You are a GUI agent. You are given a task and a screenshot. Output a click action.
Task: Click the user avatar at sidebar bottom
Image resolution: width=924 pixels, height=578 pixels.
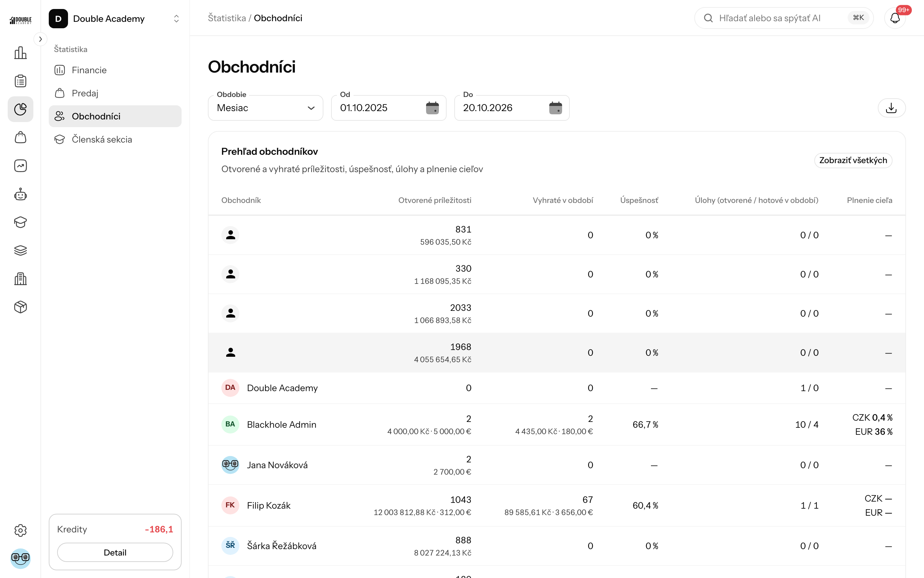coord(20,558)
